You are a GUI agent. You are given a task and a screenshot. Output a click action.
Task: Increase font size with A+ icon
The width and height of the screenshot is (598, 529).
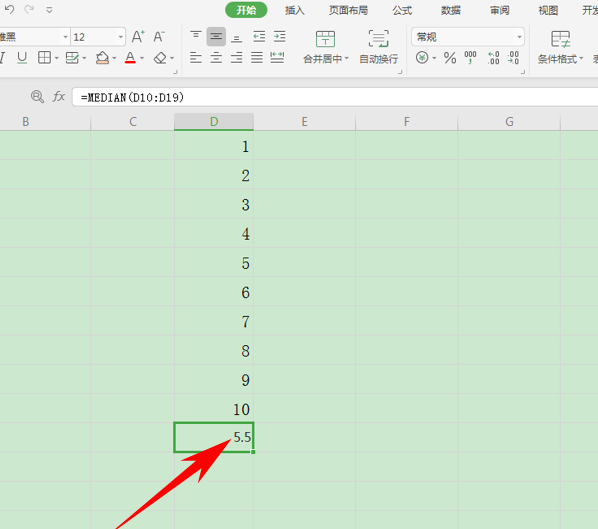[138, 37]
